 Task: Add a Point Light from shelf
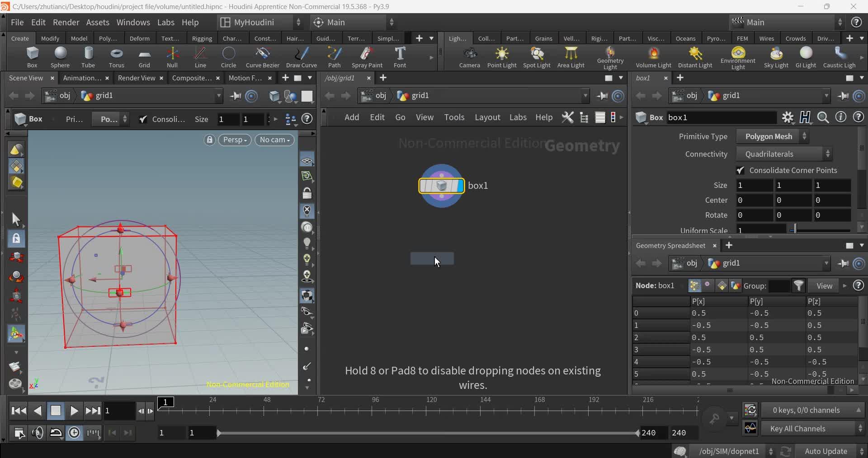(501, 57)
